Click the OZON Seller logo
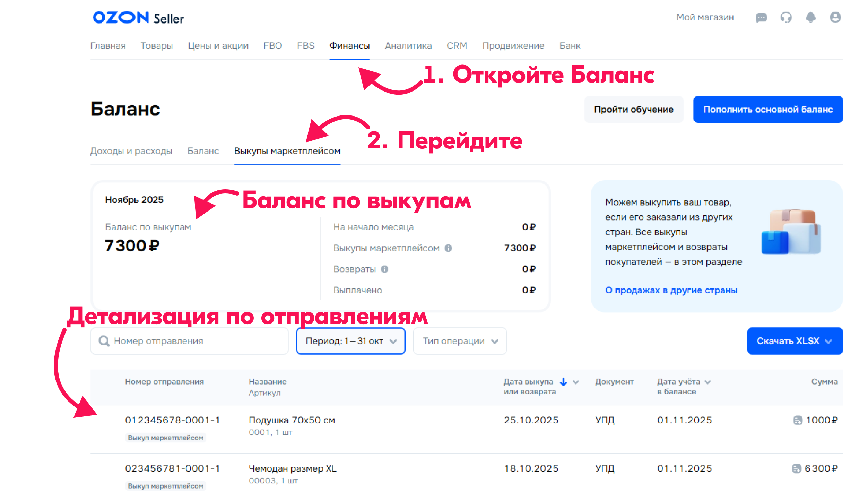 coord(138,18)
